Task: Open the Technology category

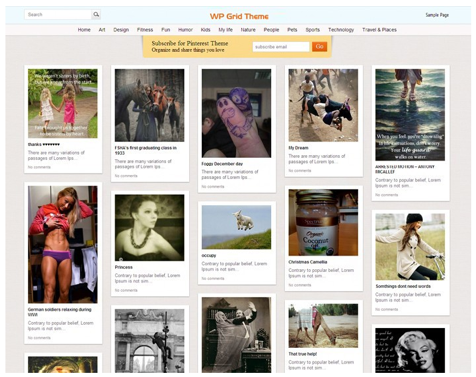Action: (x=341, y=30)
